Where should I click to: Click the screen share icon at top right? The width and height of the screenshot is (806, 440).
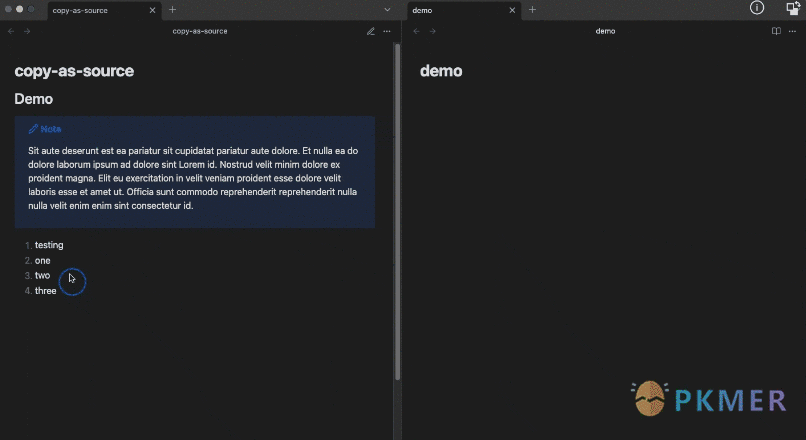[793, 8]
